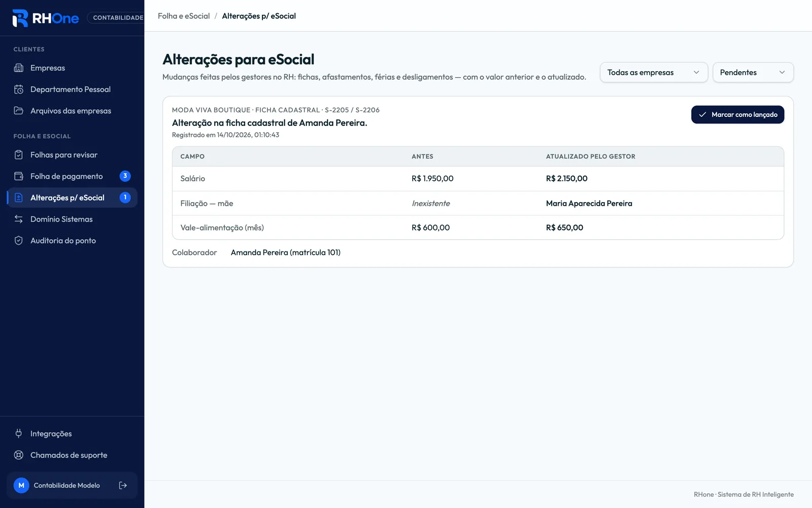This screenshot has height=508, width=812.
Task: Click Maria Aparecida Pereira value
Action: click(x=589, y=204)
